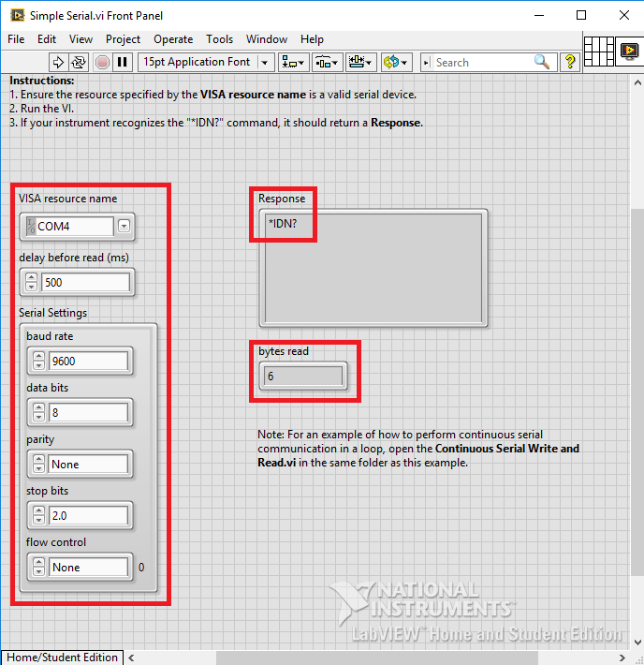Decrement delay before read value
Viewport: 644px width, 665px height.
pyautogui.click(x=31, y=288)
